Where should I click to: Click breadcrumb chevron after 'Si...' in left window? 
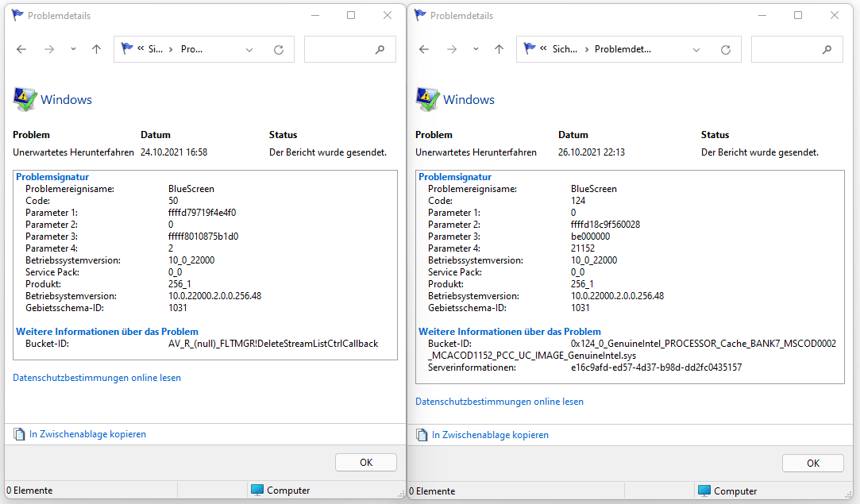point(171,49)
